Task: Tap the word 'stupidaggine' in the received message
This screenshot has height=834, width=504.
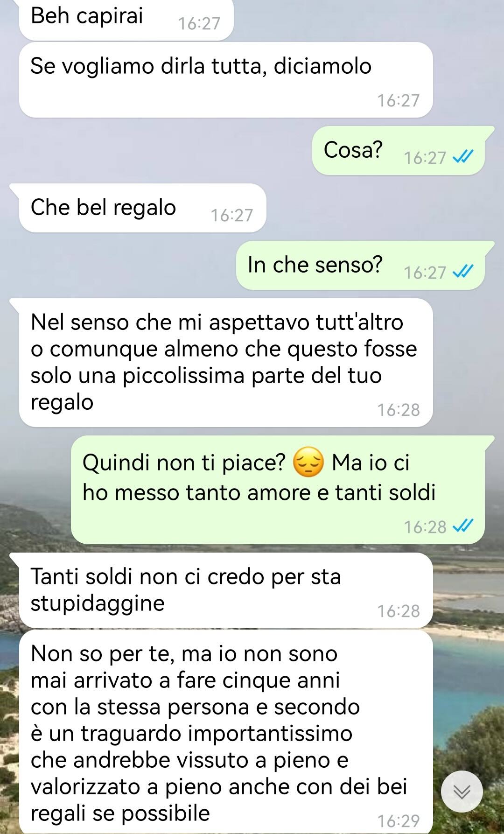Action: pyautogui.click(x=98, y=604)
